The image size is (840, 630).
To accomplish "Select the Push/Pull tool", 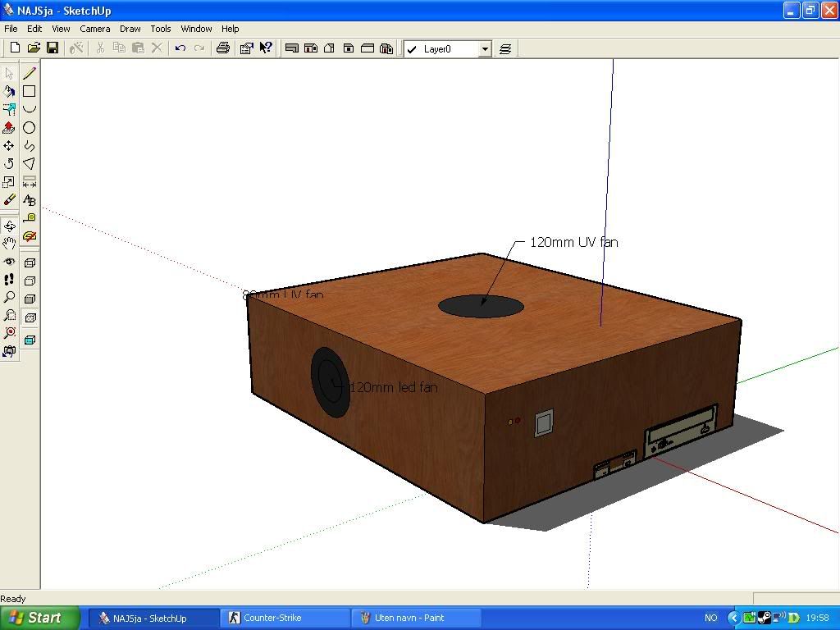I will coord(9,128).
